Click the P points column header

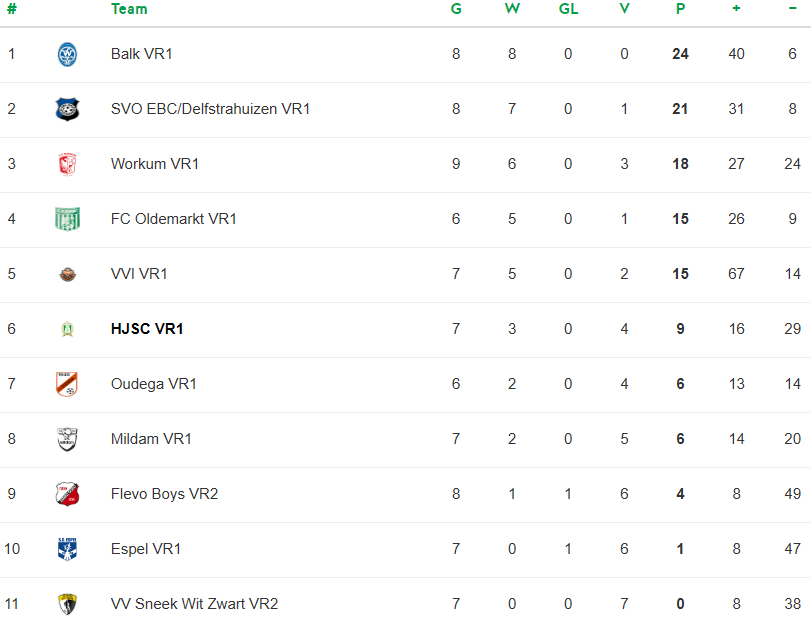tap(680, 9)
